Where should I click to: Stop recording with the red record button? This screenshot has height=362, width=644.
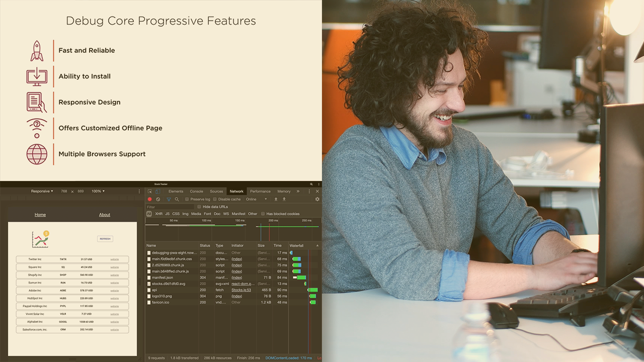pos(149,199)
